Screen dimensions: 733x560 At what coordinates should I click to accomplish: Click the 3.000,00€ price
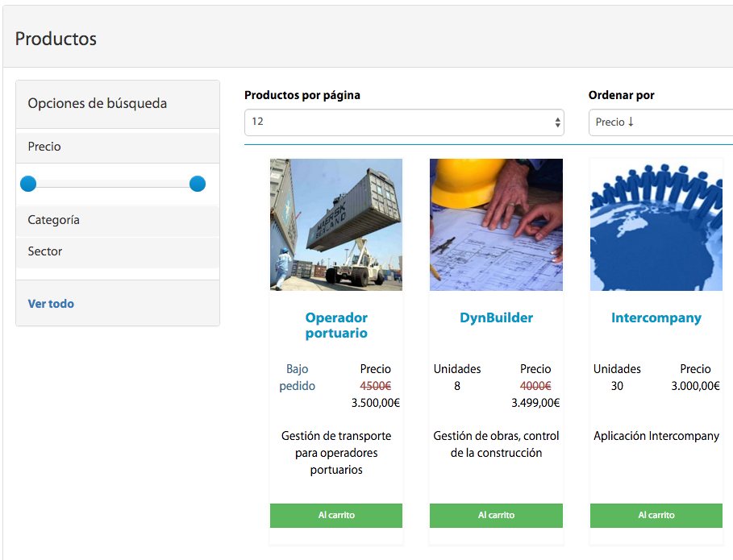click(x=695, y=386)
